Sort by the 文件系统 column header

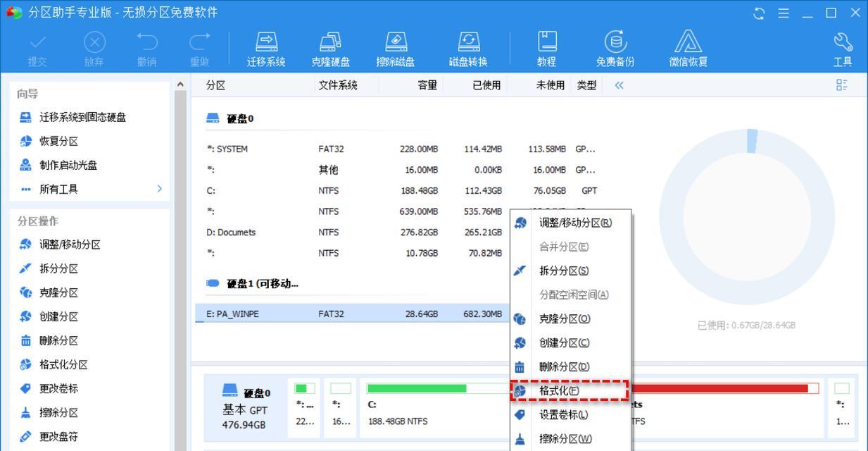click(338, 85)
